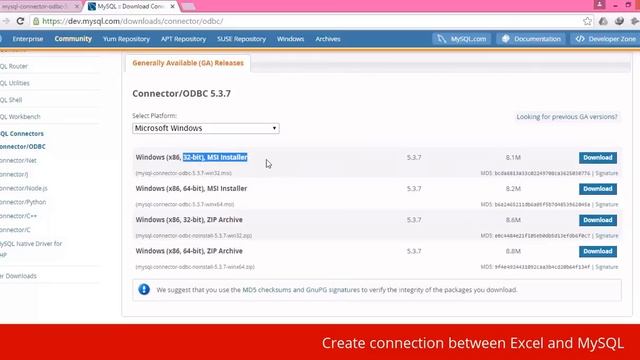Screen dimensions: 640x360
Task: Select Connector/Python in the sidebar
Action: tap(23, 202)
